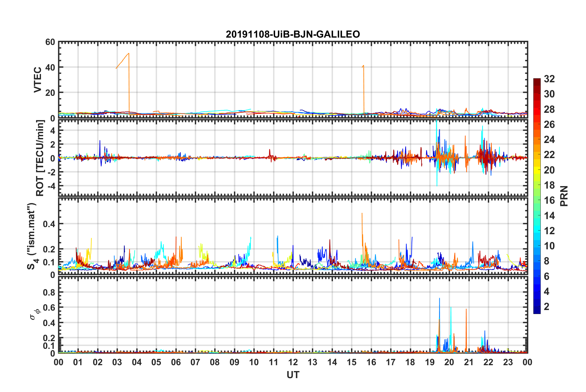Click colorbar tick label 10

[549, 246]
